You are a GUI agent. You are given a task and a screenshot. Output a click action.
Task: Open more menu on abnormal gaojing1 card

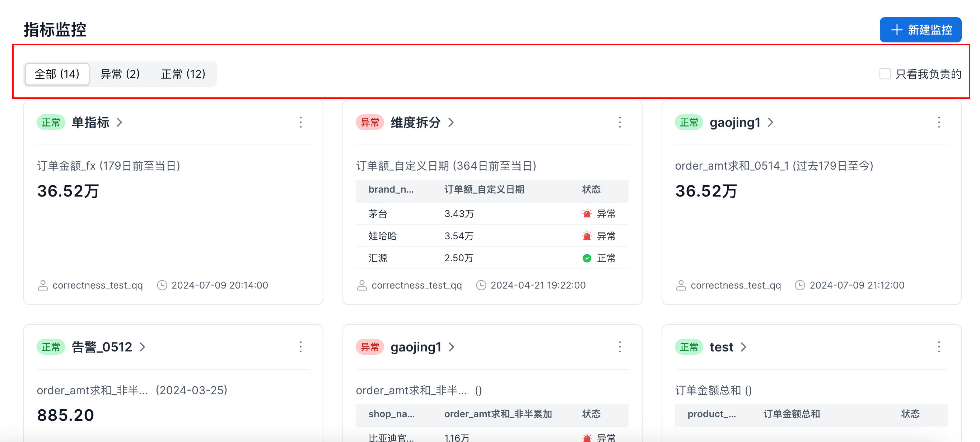pos(620,347)
